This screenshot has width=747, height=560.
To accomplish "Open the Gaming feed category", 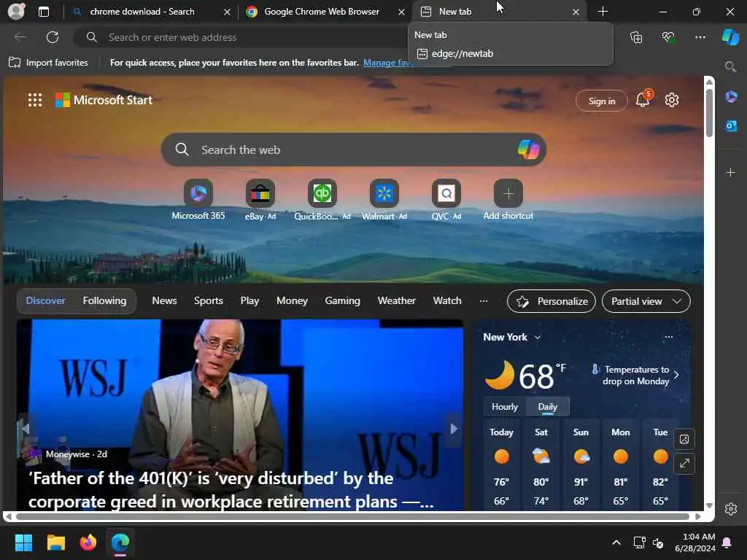I will tap(343, 301).
